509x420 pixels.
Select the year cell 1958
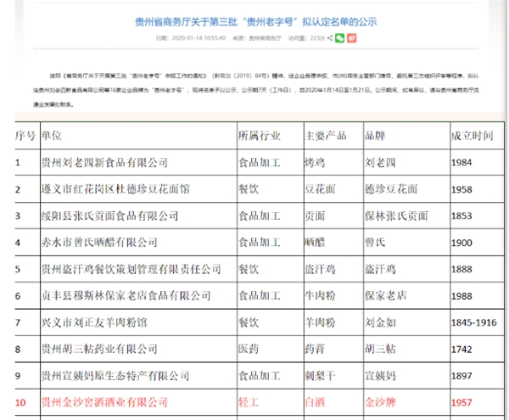click(477, 189)
